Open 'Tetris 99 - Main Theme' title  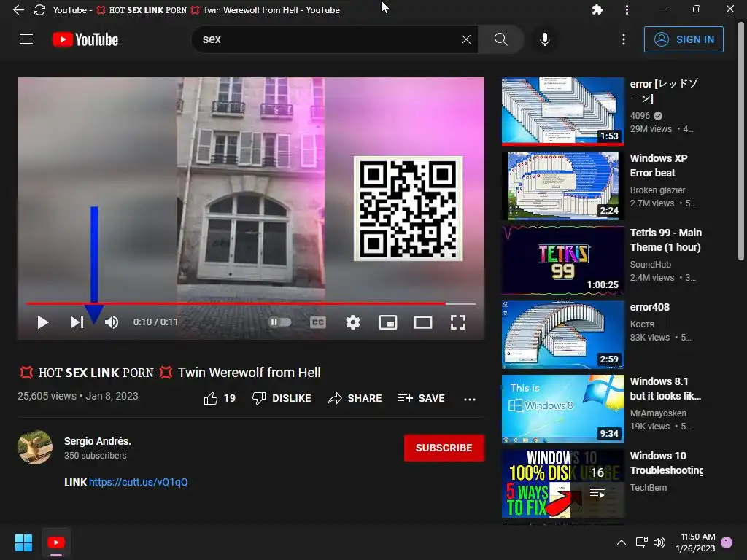665,240
